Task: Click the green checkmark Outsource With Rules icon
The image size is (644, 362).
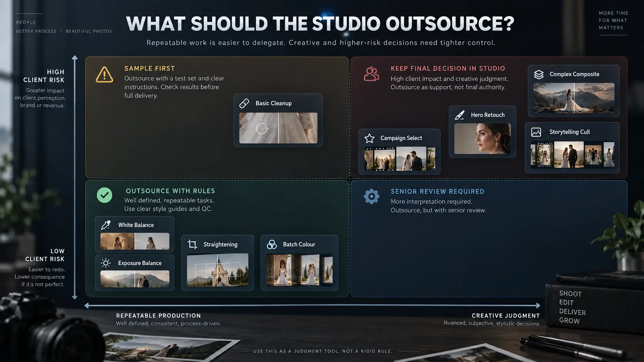Action: click(104, 195)
